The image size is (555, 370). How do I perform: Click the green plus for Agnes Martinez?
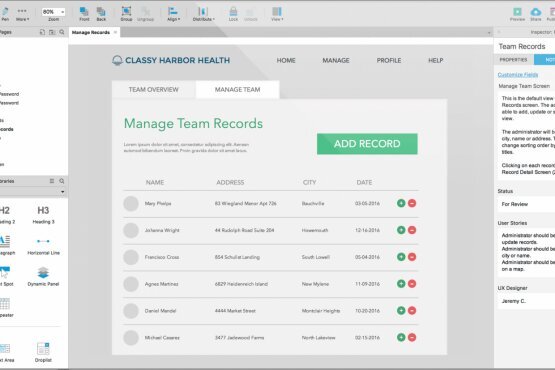[x=401, y=284]
